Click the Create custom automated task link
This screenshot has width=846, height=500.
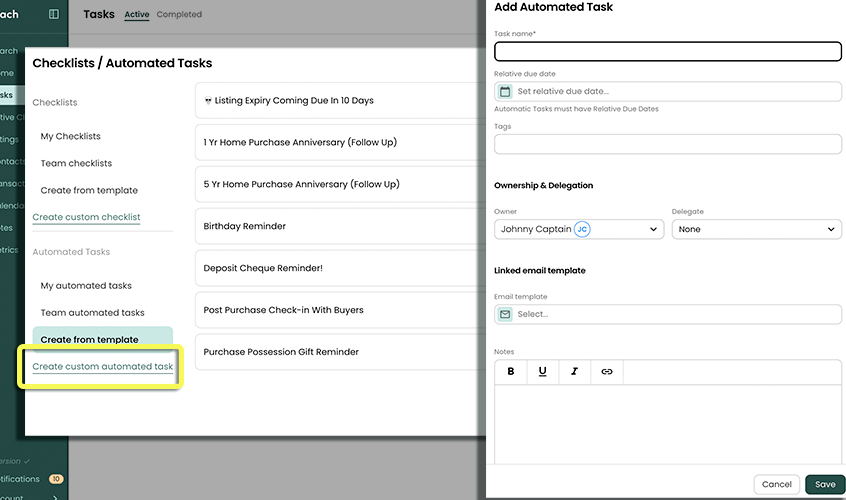102,367
